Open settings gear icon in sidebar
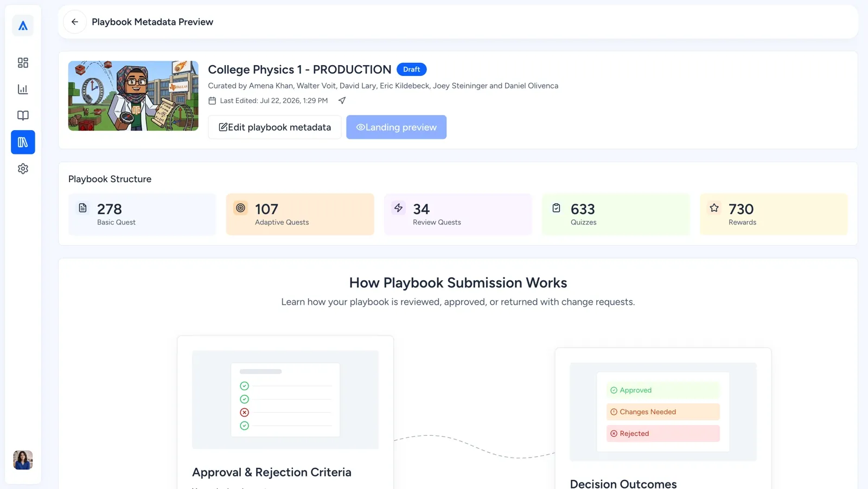The width and height of the screenshot is (868, 489). (23, 169)
